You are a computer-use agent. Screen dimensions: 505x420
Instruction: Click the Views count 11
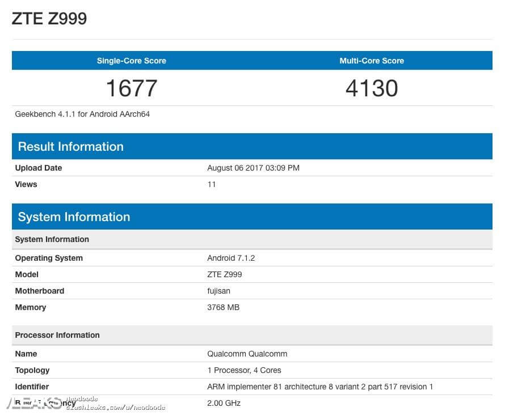tap(212, 184)
